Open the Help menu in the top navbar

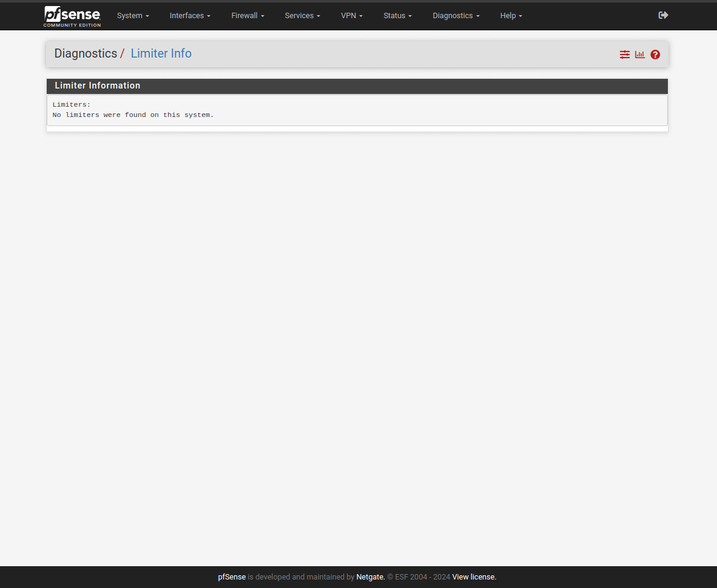coord(511,16)
